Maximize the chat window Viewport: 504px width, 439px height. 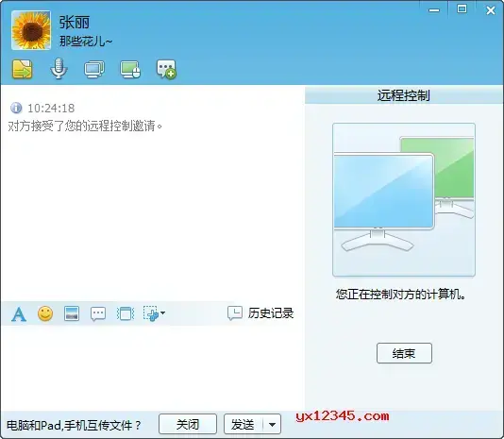click(462, 9)
